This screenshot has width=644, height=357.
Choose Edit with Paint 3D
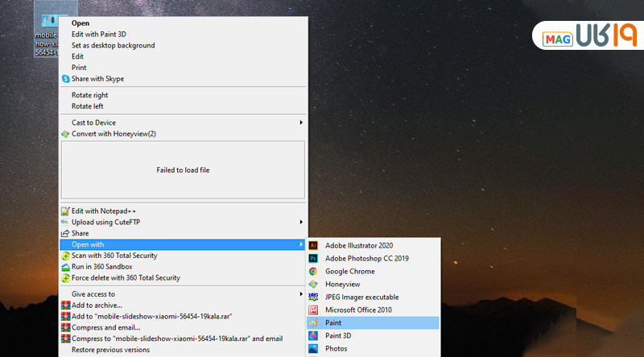point(184,35)
